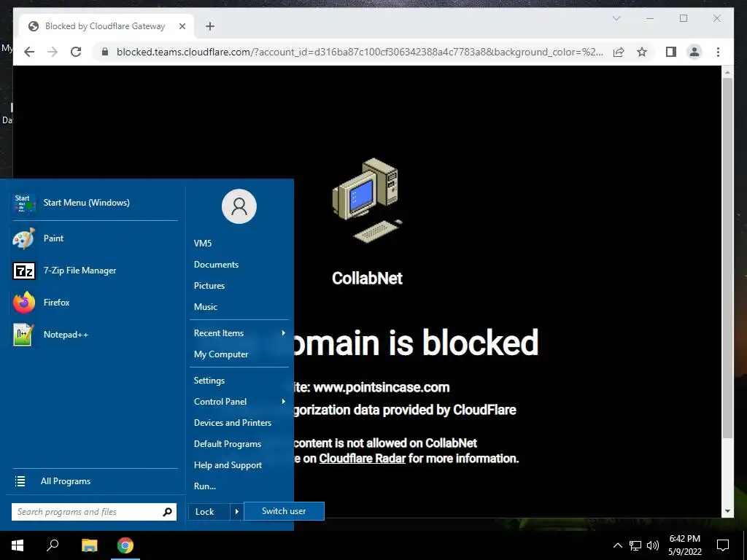The width and height of the screenshot is (747, 560).
Task: Follow the Cloudflare Radar link
Action: tap(362, 459)
